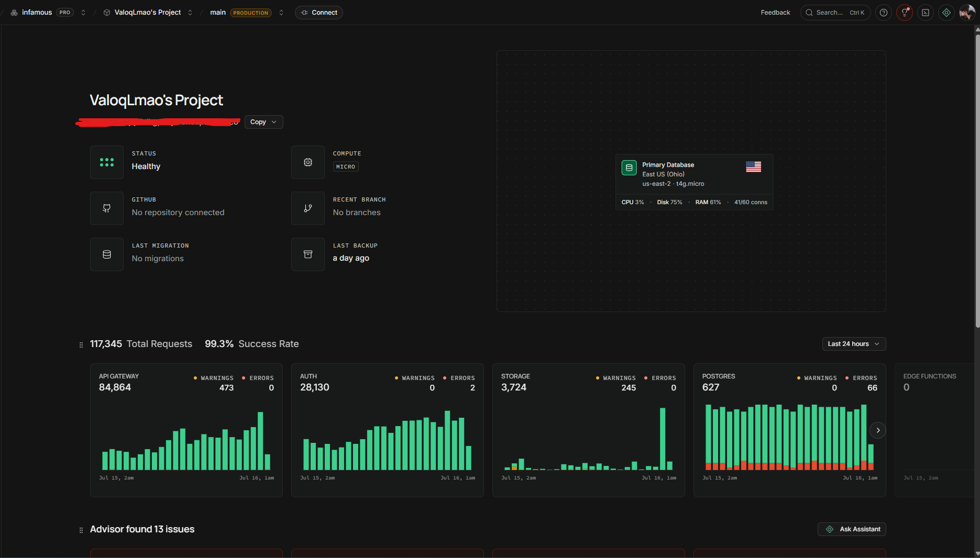Click the us-east-2 t4g.micro region text

click(673, 184)
